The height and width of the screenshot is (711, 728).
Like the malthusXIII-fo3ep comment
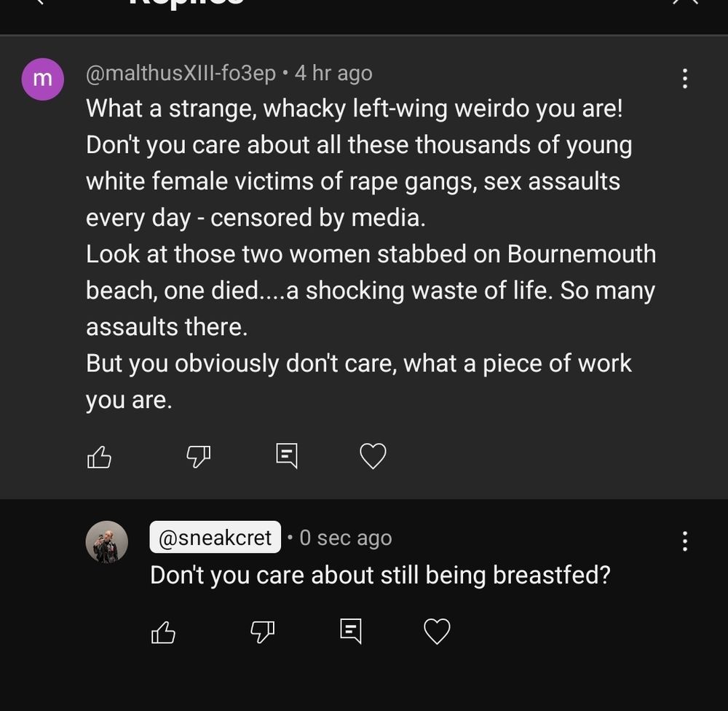pos(99,457)
